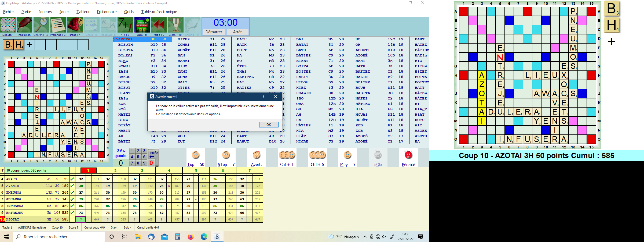The width and height of the screenshot is (644, 242).
Task: Stop the timer with Arrêt button
Action: click(x=237, y=32)
